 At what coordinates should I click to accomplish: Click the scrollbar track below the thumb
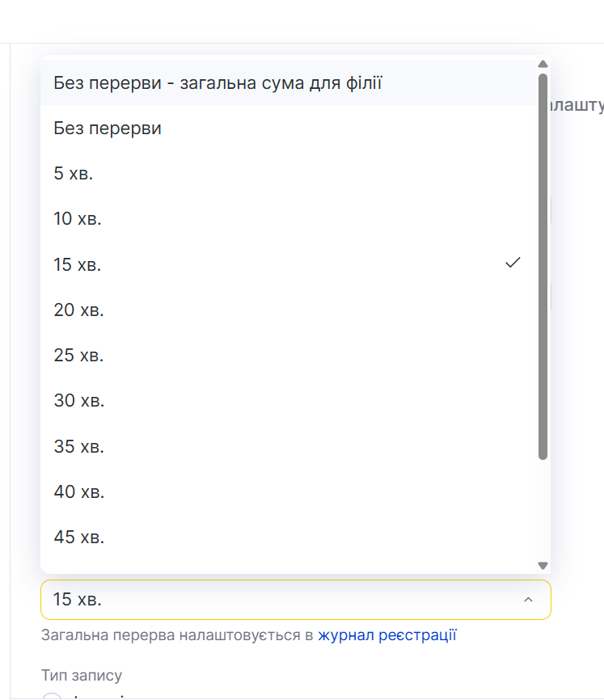pos(543,509)
